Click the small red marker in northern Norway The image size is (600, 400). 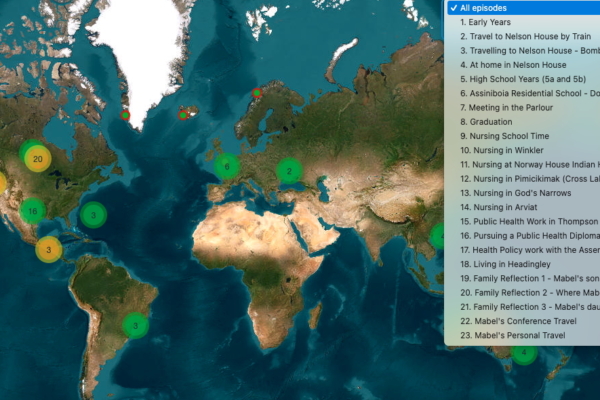point(257,93)
